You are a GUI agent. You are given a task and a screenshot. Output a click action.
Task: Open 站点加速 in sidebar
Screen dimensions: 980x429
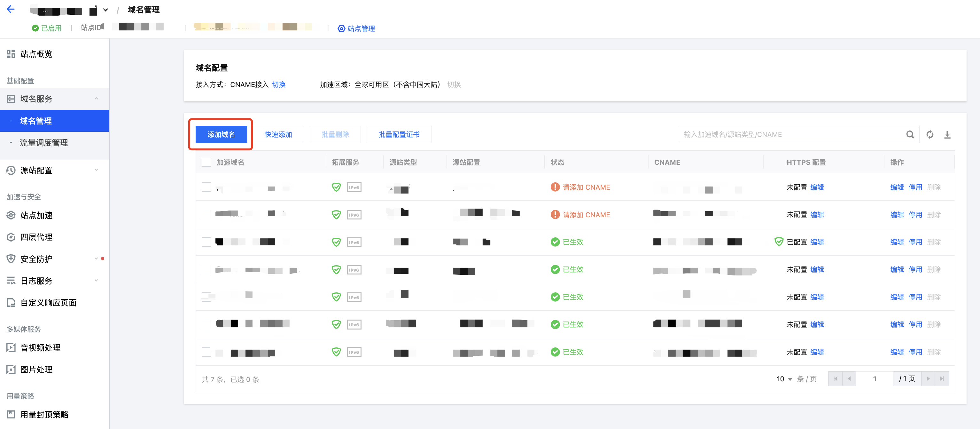click(x=36, y=215)
